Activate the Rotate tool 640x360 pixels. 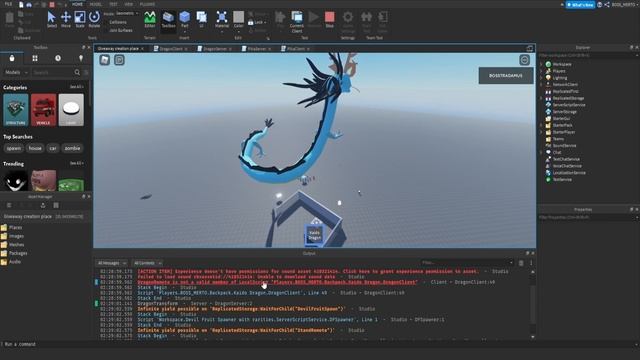(x=94, y=19)
